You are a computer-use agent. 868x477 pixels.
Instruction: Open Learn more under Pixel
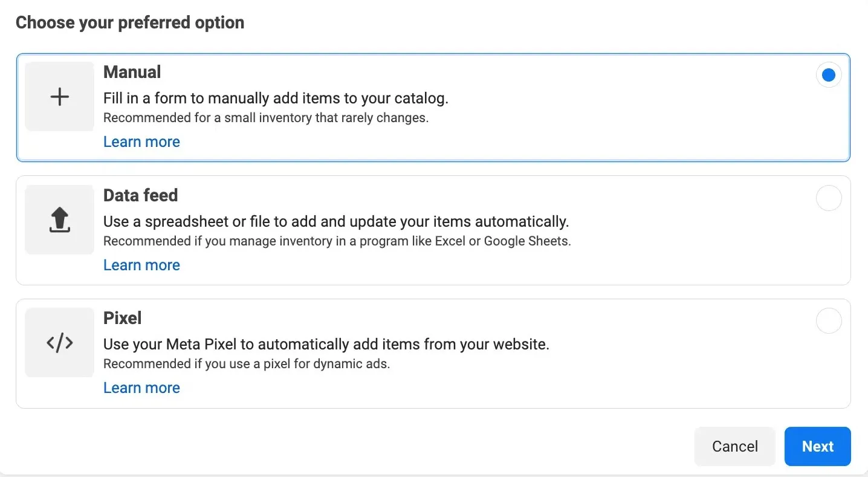coord(141,388)
